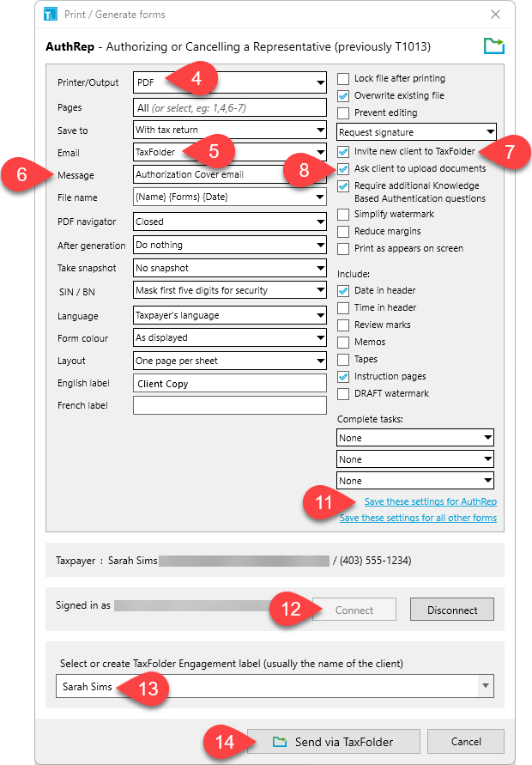Viewport: 532px width, 765px height.
Task: Enable Simplify watermark checkbox
Action: pyautogui.click(x=343, y=214)
